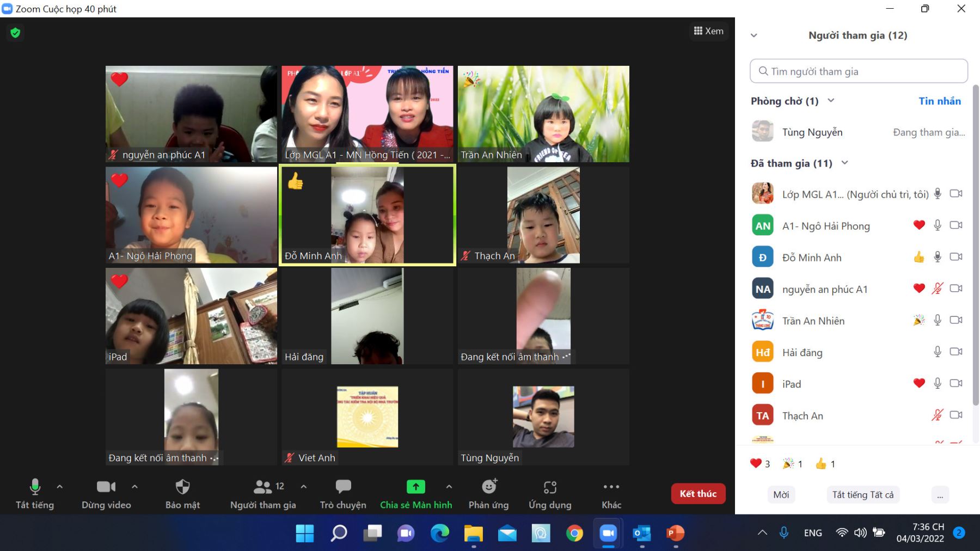
Task: Open Tin nhắn in waiting room section
Action: pyautogui.click(x=939, y=101)
